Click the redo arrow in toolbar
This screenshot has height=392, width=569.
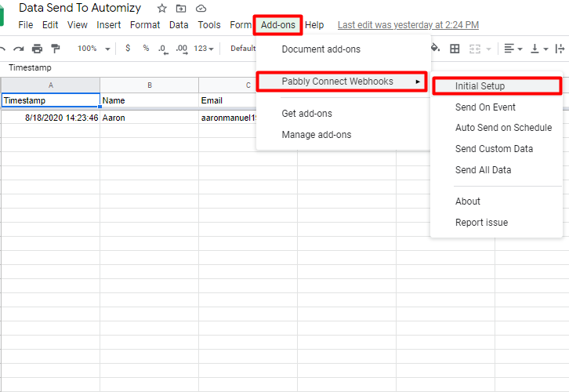[x=19, y=49]
